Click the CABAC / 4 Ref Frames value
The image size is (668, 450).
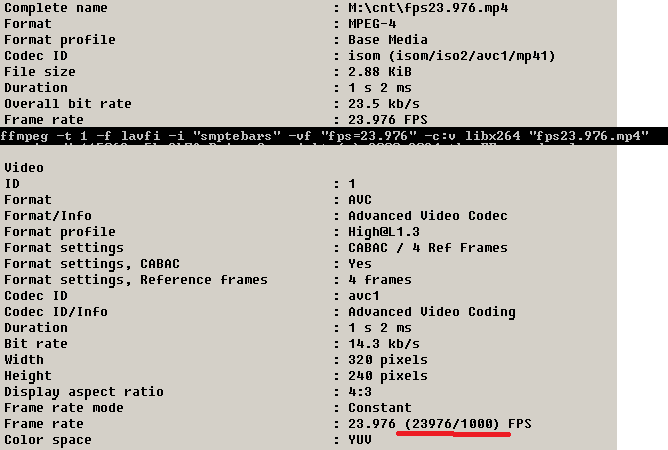click(x=427, y=248)
